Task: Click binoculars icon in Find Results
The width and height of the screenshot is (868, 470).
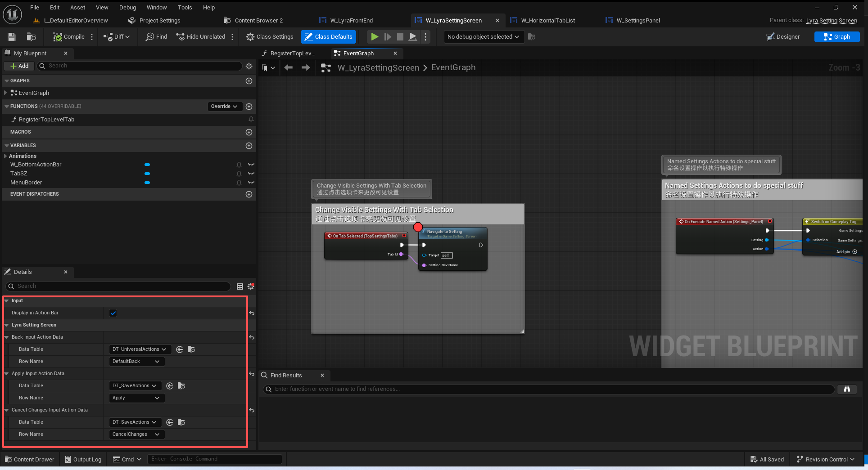Action: [x=846, y=389]
